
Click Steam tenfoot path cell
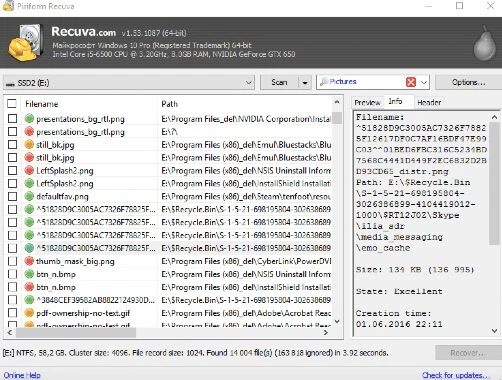[x=246, y=197]
